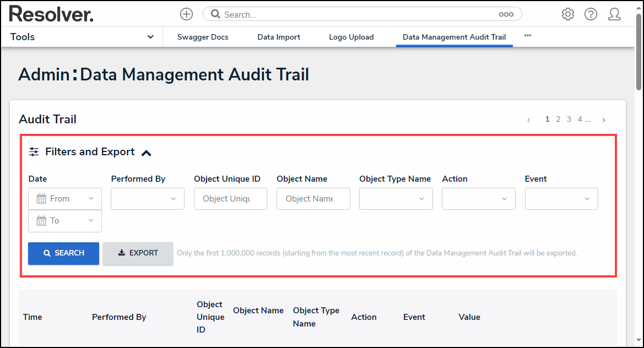Click the plus create-new icon

pyautogui.click(x=186, y=14)
